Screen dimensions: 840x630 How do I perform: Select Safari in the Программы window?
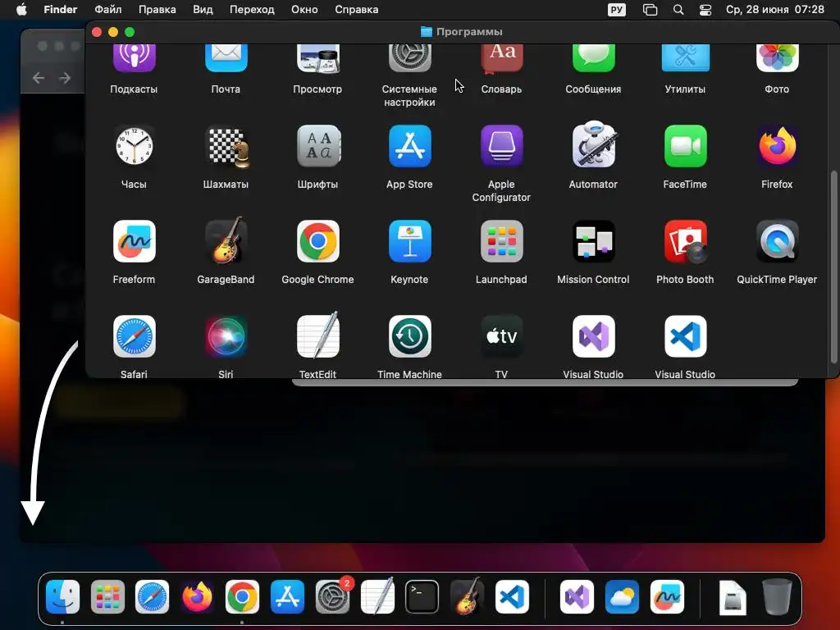[x=134, y=336]
